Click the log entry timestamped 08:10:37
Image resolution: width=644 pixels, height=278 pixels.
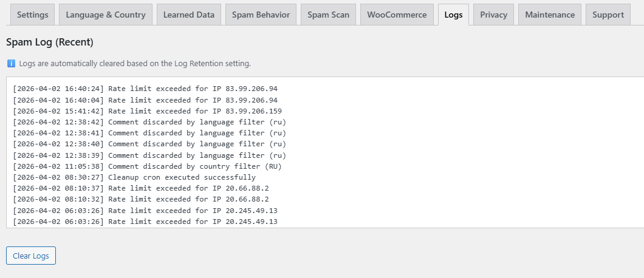140,188
